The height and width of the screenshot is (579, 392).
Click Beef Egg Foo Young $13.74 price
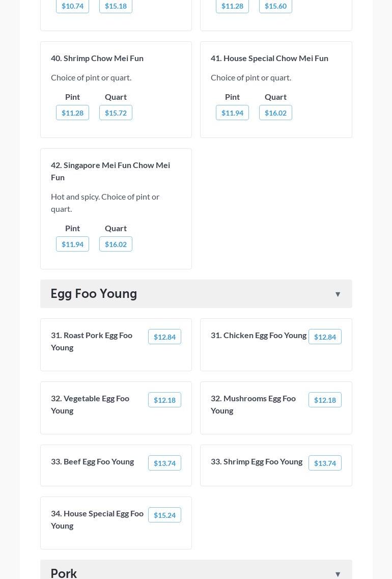(164, 463)
